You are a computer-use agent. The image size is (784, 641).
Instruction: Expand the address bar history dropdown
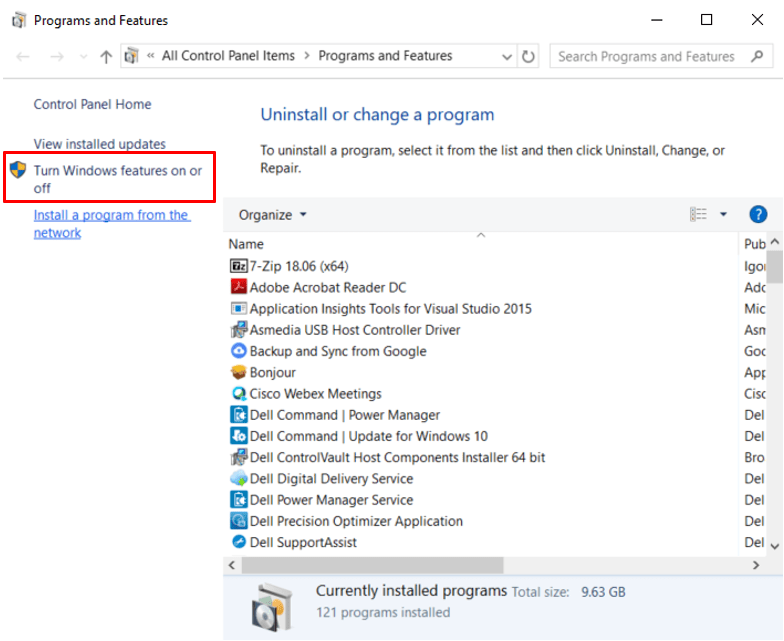[506, 56]
